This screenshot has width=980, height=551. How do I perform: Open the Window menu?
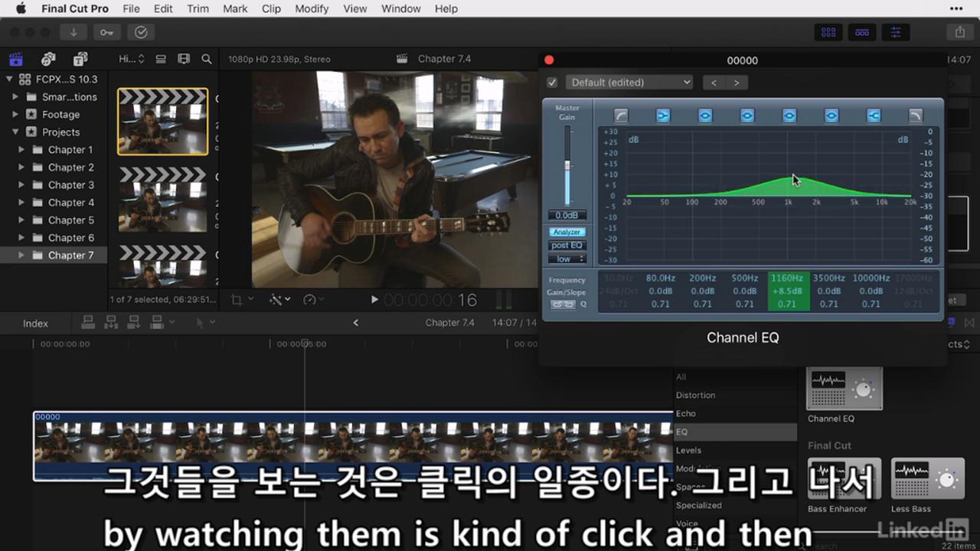click(x=400, y=8)
